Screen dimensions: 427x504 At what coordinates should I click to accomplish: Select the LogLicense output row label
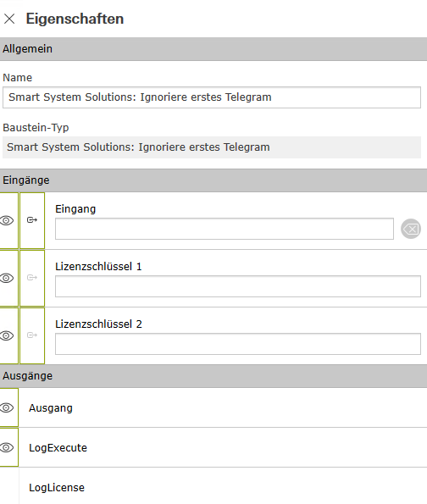[57, 488]
